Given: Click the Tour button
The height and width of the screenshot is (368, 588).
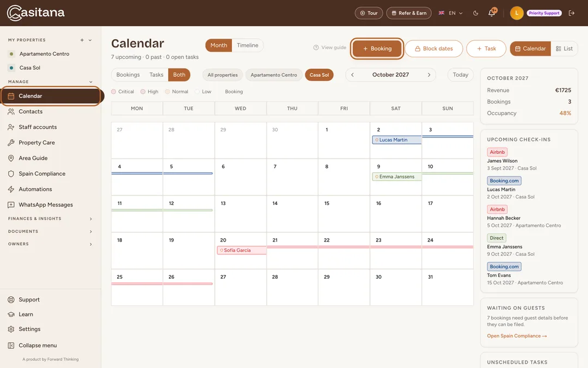Looking at the screenshot, I should [369, 13].
